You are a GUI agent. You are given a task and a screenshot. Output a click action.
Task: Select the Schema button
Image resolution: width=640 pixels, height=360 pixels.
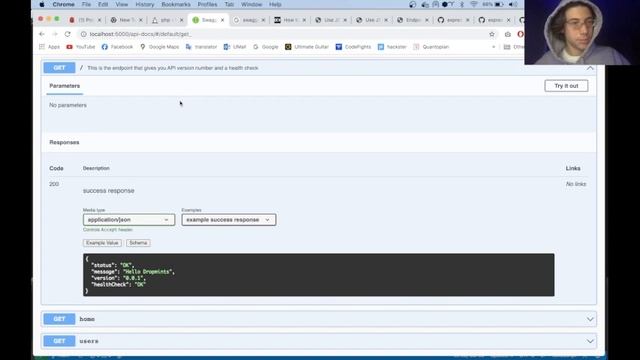click(138, 243)
